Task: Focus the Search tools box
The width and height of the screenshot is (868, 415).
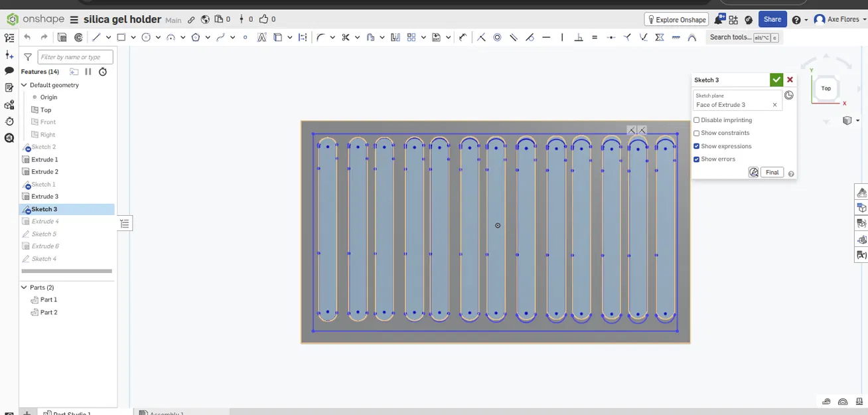Action: point(744,37)
